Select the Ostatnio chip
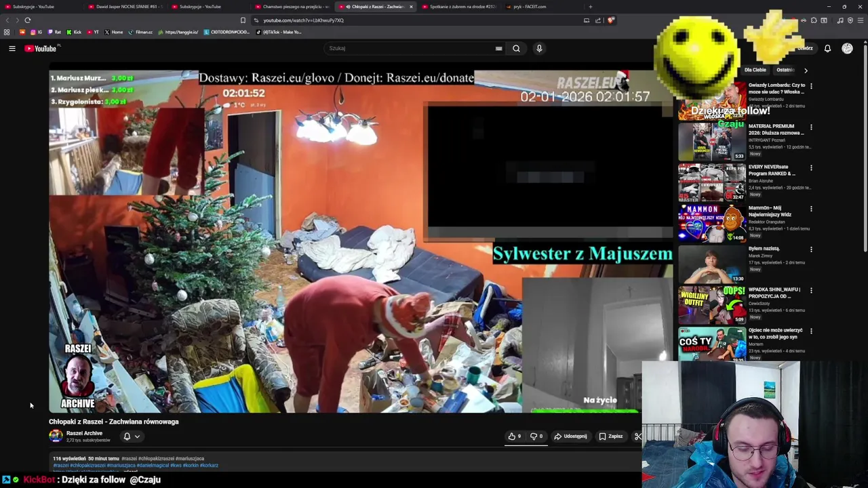This screenshot has height=488, width=868. (x=785, y=70)
